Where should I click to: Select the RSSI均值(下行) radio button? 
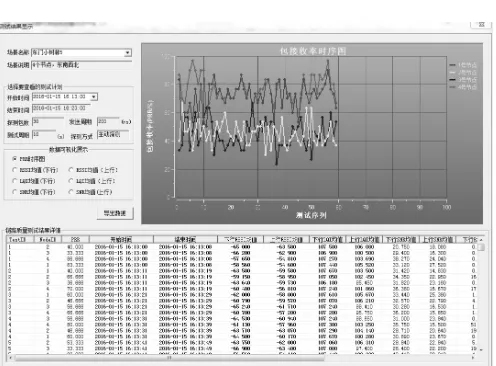(14, 170)
